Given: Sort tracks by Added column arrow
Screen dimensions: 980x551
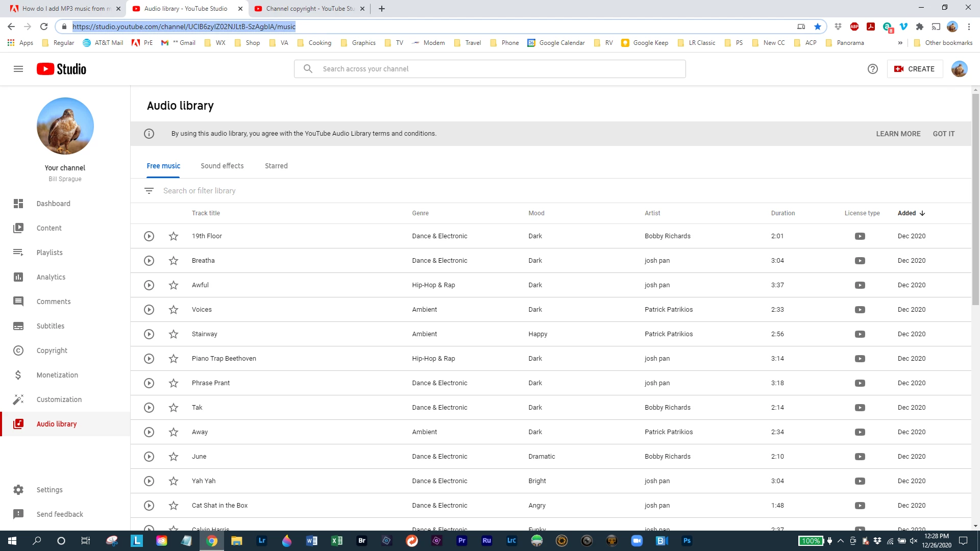Looking at the screenshot, I should [922, 213].
